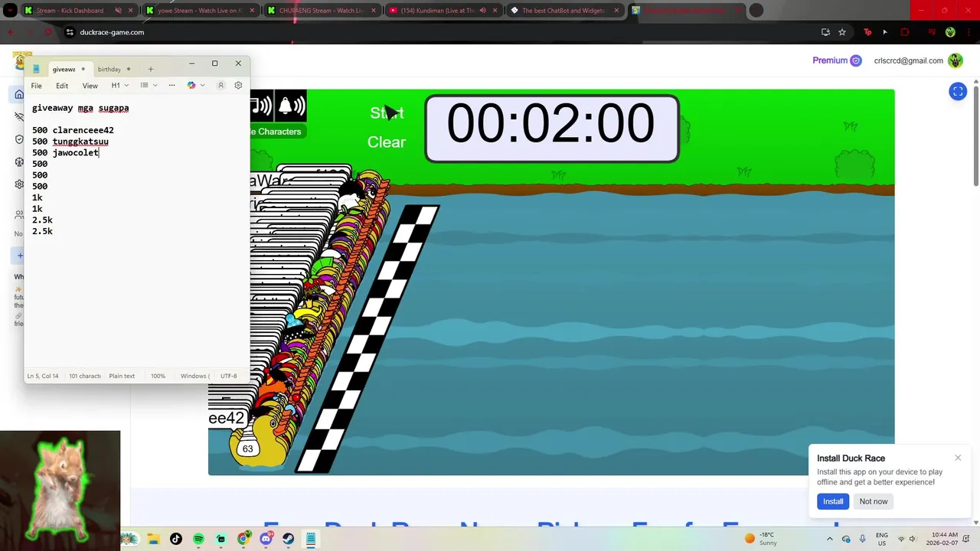Click Clear in the duck race game

pos(387,142)
